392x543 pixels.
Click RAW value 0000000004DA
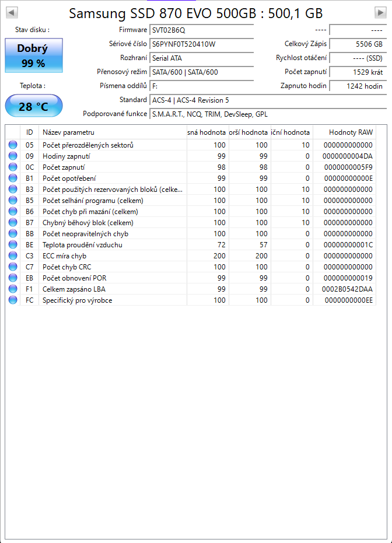point(347,156)
